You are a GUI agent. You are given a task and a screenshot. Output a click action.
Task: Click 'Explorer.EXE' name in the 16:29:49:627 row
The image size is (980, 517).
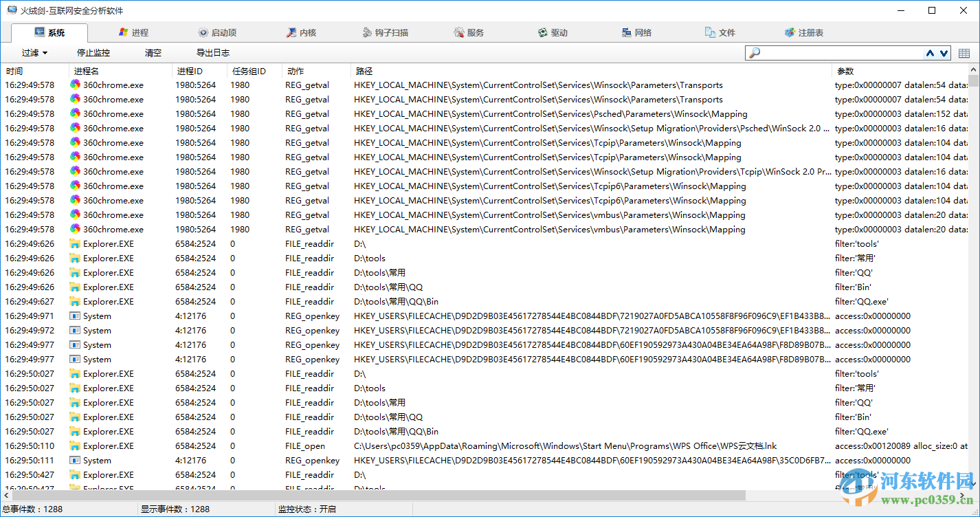tap(109, 301)
